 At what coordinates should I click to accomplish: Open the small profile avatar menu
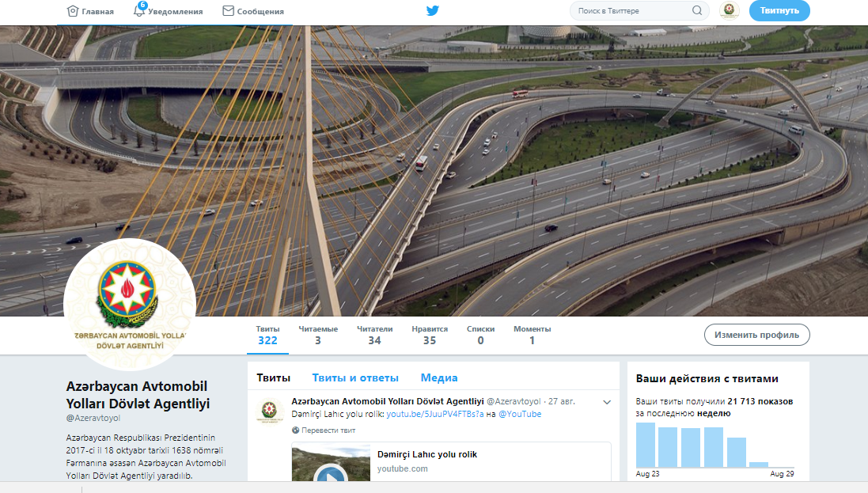coord(730,11)
